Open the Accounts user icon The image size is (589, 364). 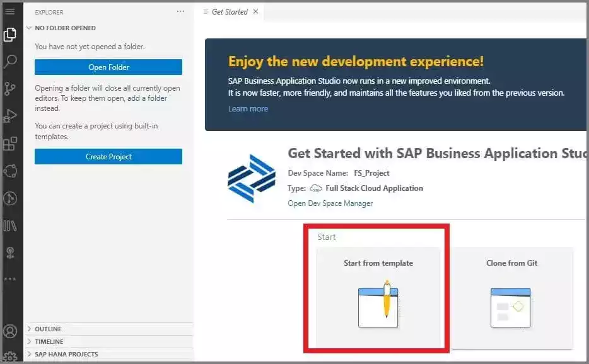(10, 331)
